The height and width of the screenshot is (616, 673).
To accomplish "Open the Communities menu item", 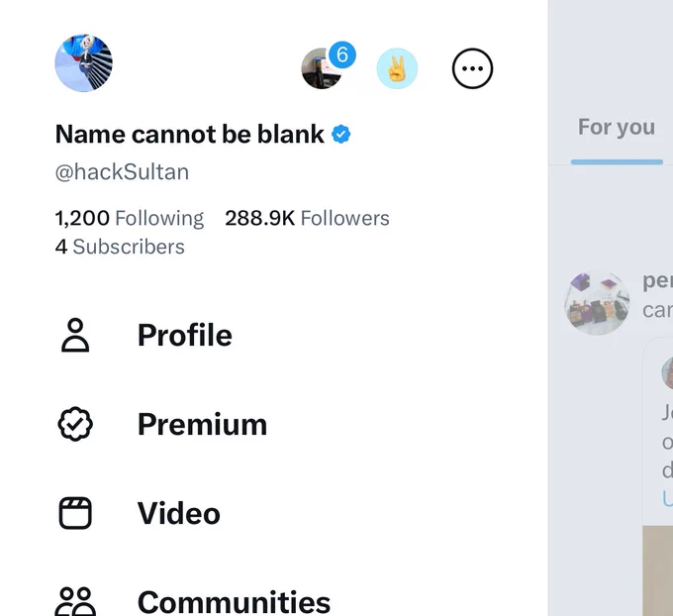I will [234, 601].
